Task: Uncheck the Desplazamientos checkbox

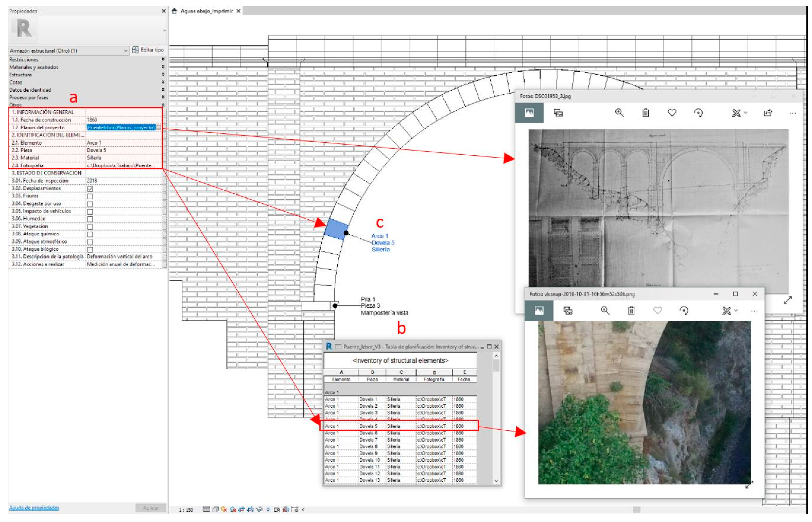Action: tap(90, 189)
